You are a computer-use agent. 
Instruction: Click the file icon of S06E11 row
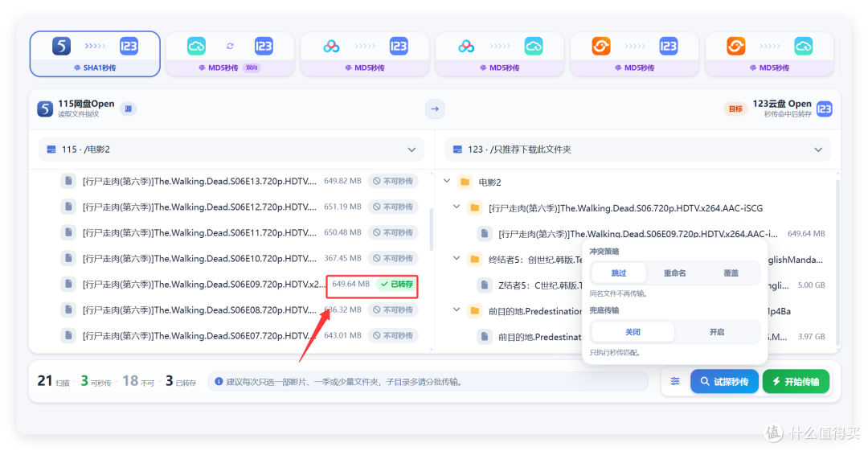point(68,232)
